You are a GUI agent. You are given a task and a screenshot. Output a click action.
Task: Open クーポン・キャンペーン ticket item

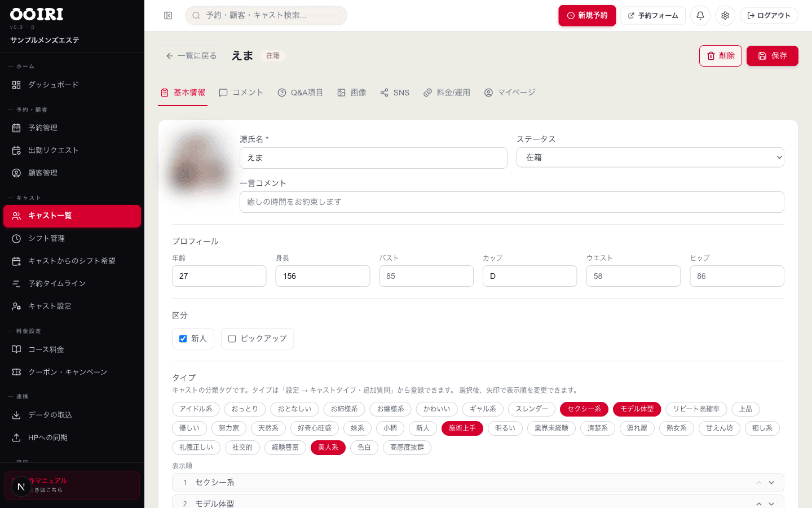pyautogui.click(x=72, y=373)
